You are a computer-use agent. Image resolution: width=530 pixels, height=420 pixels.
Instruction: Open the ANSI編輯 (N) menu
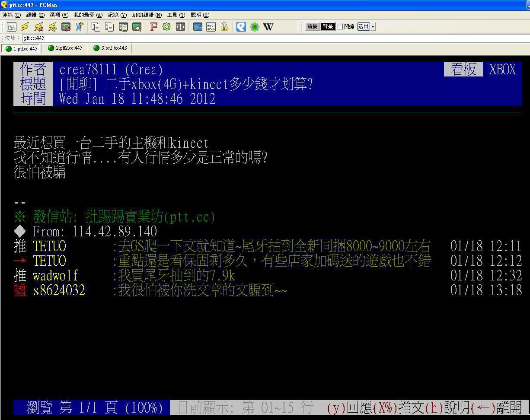point(147,15)
